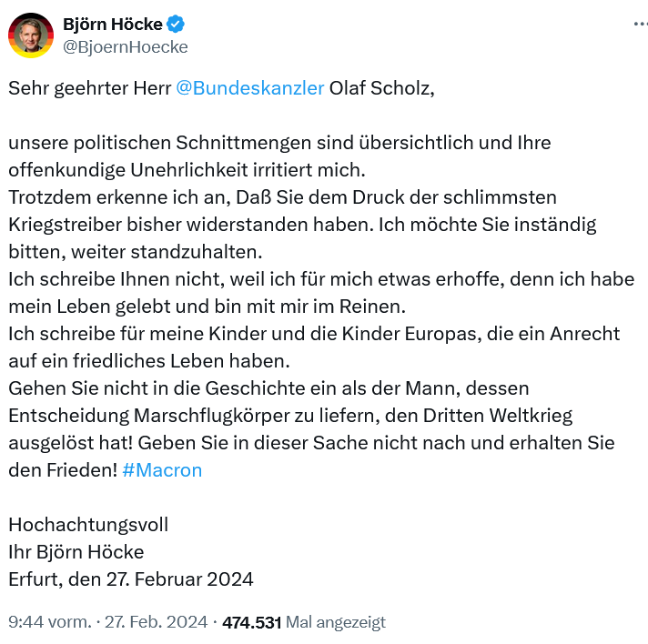Click the 9:44 vorm. timestamp

pyautogui.click(x=50, y=622)
